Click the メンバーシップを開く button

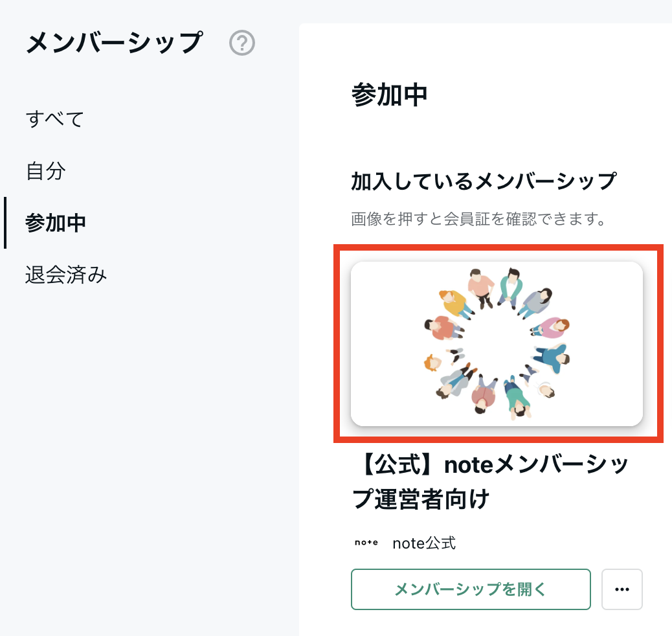[471, 589]
